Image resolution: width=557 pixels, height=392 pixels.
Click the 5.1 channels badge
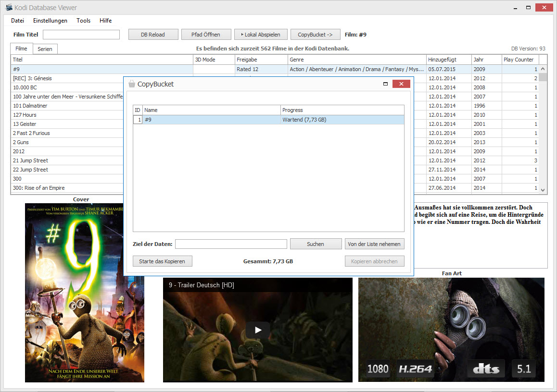coord(524,369)
